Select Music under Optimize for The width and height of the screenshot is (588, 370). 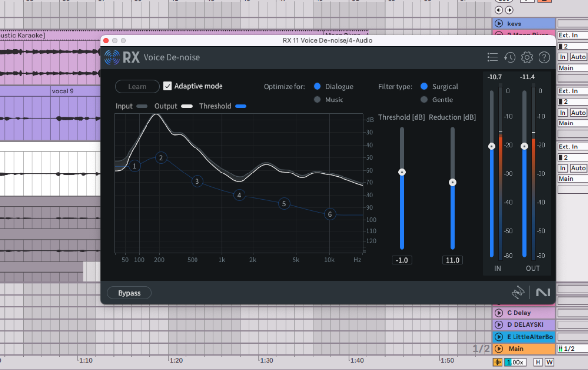tap(317, 99)
